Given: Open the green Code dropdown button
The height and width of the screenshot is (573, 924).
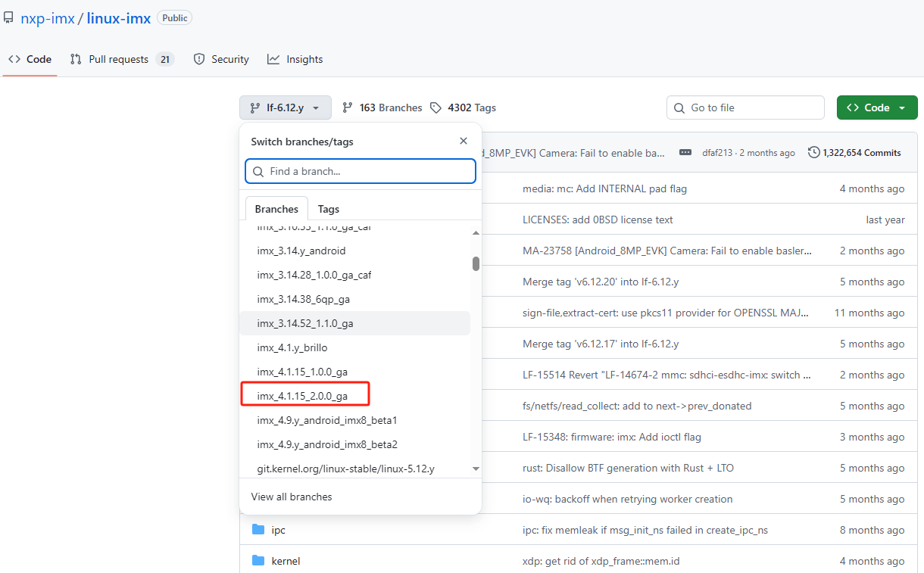Looking at the screenshot, I should click(x=877, y=107).
